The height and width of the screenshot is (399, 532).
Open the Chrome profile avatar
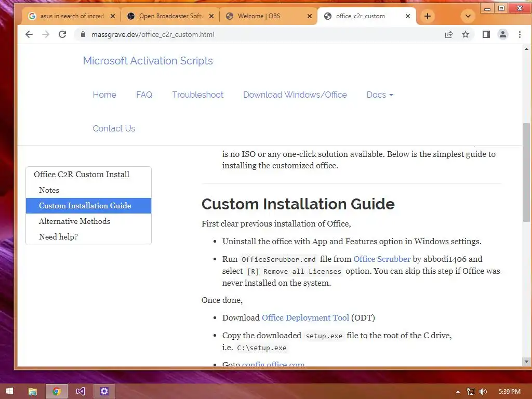coord(503,34)
